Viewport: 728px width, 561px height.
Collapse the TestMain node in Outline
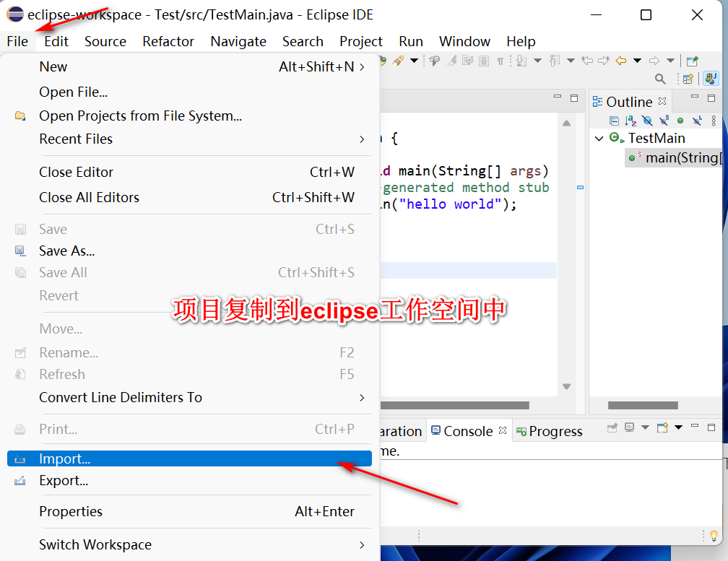pos(599,139)
